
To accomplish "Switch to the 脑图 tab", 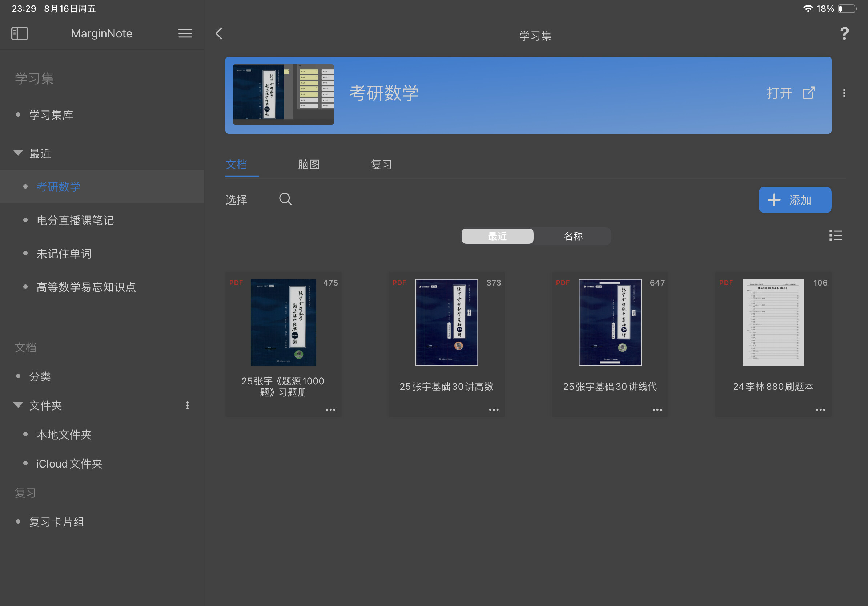I will [x=309, y=164].
